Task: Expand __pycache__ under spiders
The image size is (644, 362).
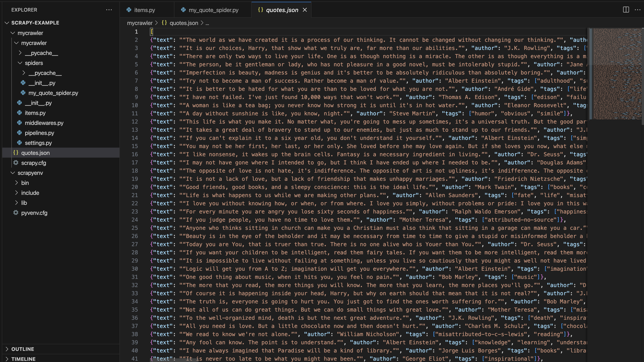Action: (x=24, y=73)
